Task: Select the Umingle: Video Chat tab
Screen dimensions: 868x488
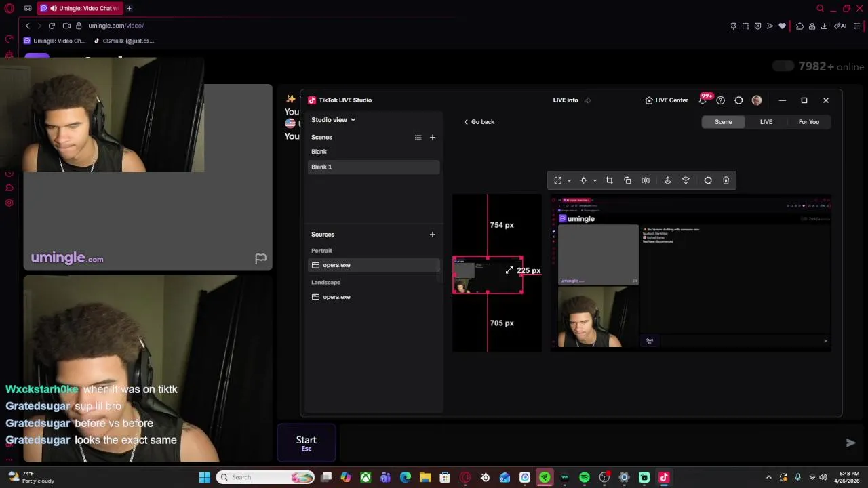Action: coord(79,8)
